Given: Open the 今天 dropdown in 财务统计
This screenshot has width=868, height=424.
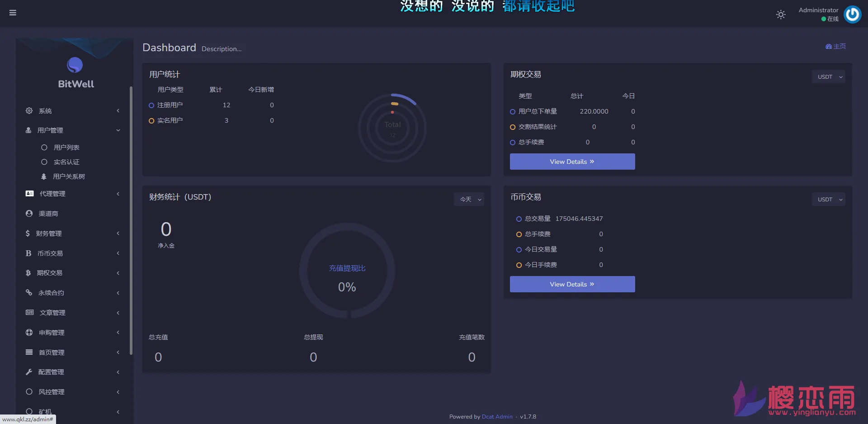Looking at the screenshot, I should point(469,199).
